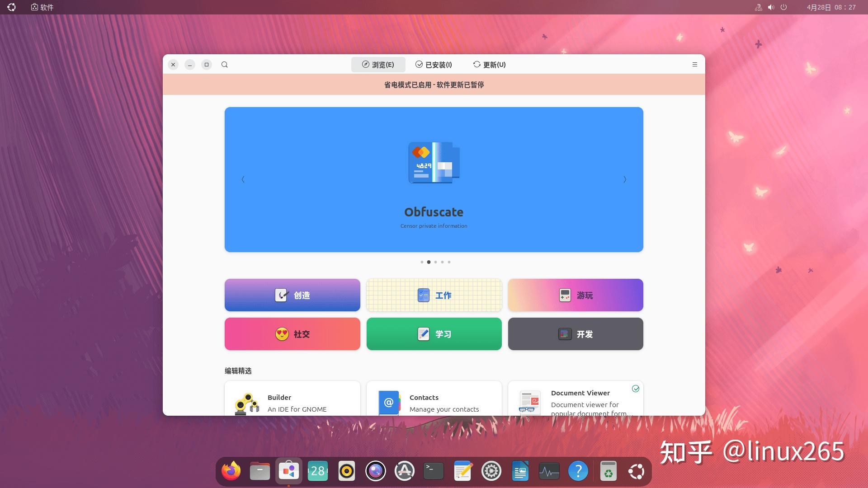Advance the carousel with the right arrow
This screenshot has height=488, width=868.
pos(625,179)
